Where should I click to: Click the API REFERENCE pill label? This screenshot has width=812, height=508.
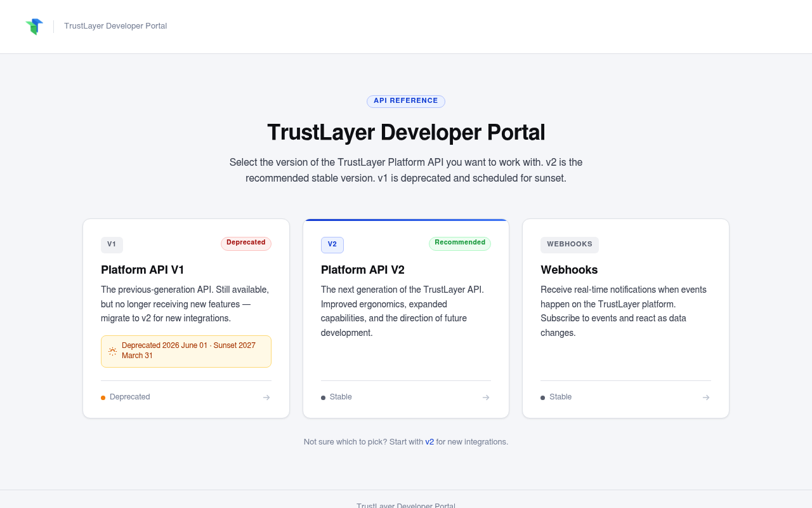(x=406, y=101)
